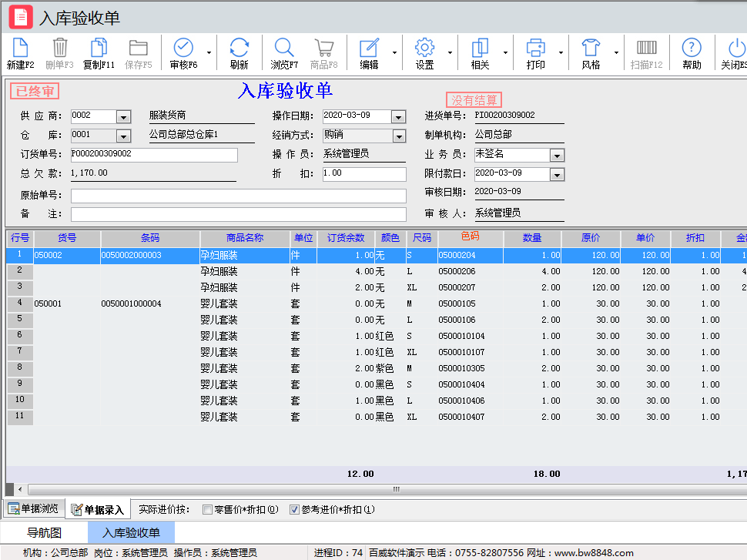Screen dimensions: 747x560
Task: Open the 浏览F7 browse icon
Action: pos(283,52)
